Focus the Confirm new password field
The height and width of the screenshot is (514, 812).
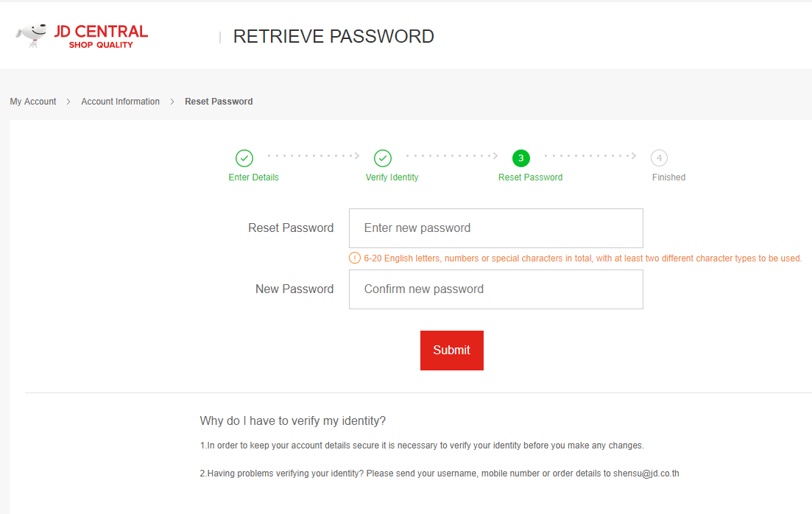(x=496, y=289)
